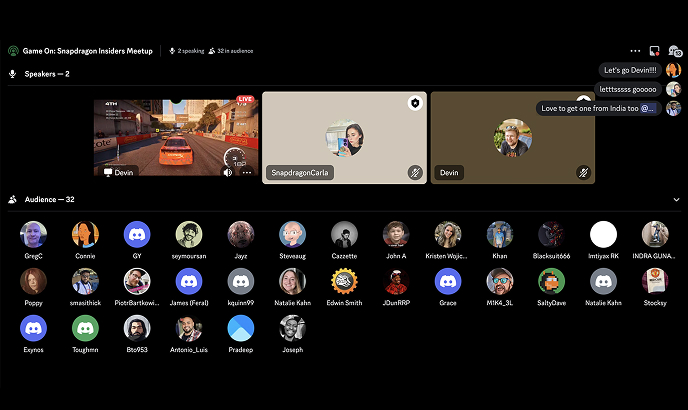Open Imtiyax RK's white avatar

(x=603, y=234)
